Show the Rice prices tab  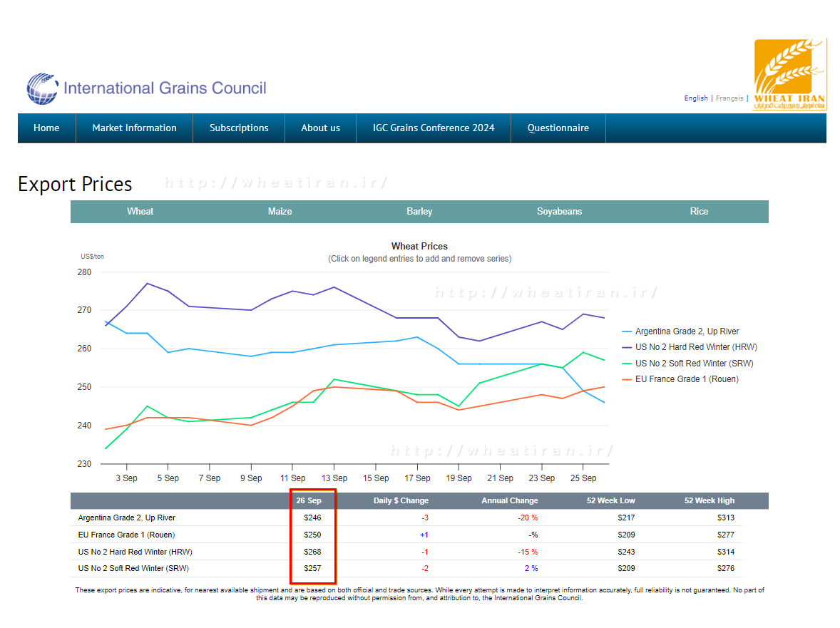pos(699,212)
